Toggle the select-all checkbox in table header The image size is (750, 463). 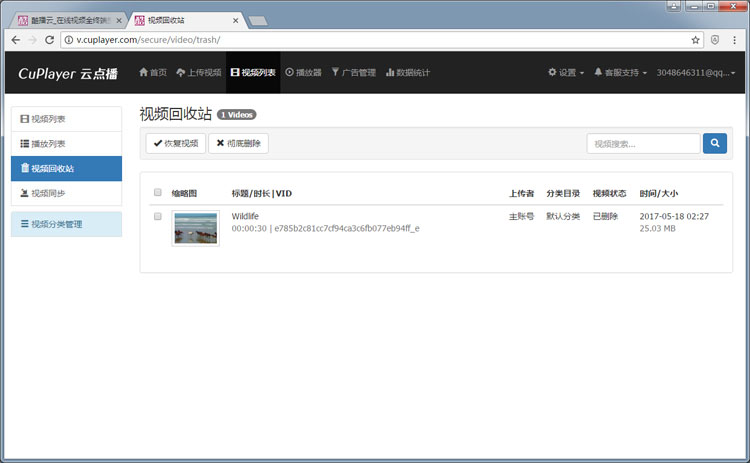(157, 193)
